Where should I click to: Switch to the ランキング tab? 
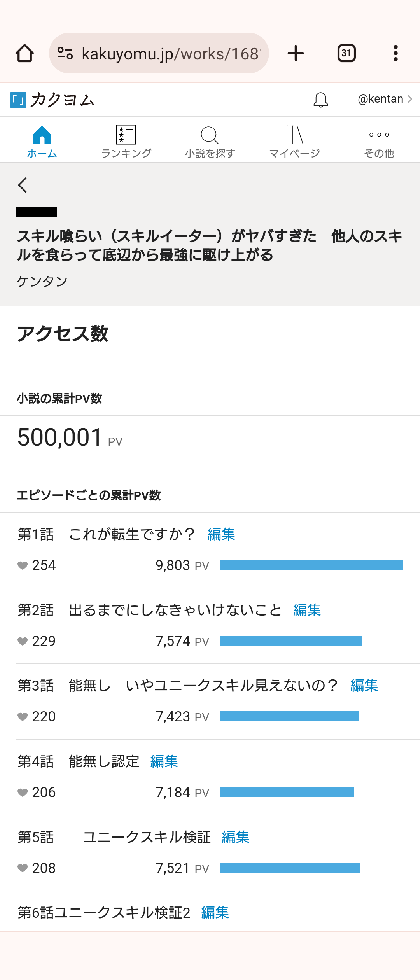click(x=126, y=142)
